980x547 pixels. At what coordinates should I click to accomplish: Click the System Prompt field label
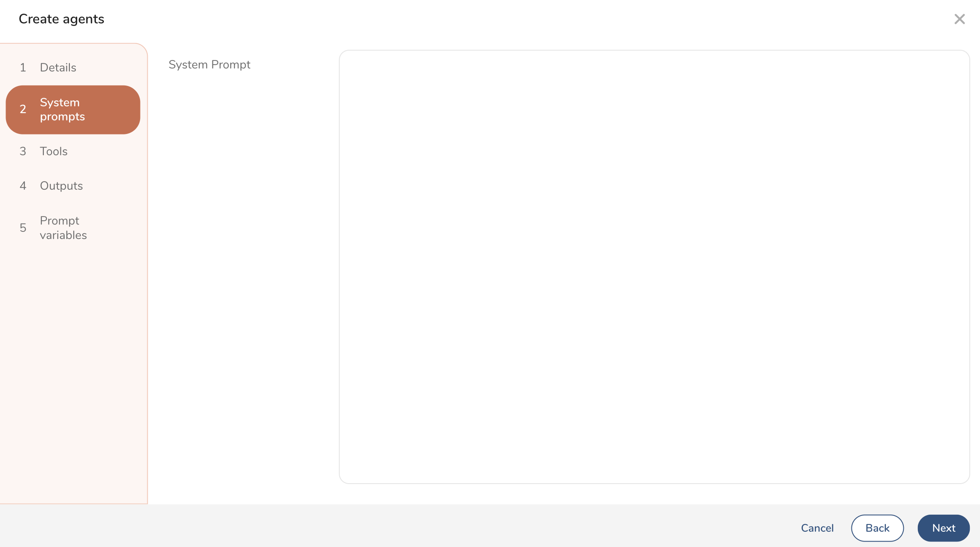pos(209,65)
